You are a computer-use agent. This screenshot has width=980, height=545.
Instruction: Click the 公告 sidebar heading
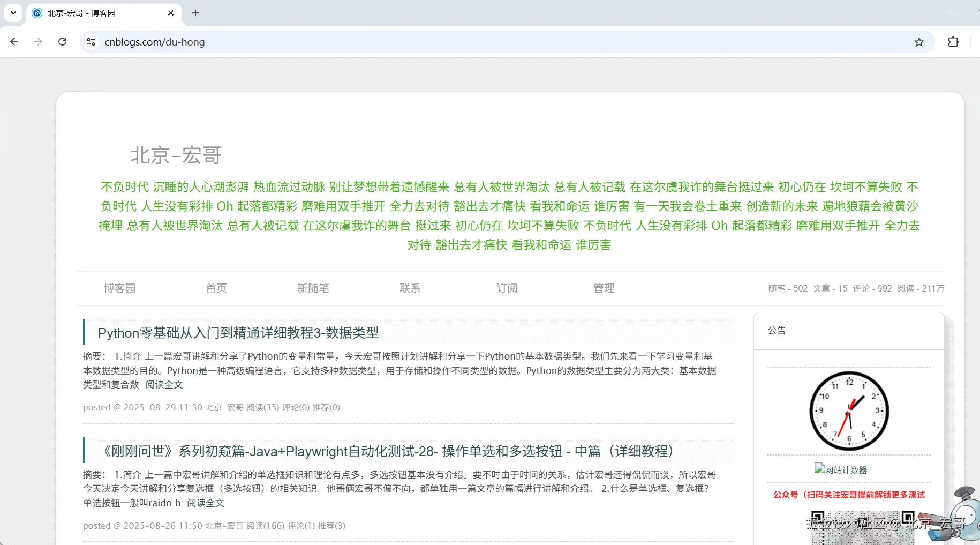coord(777,331)
